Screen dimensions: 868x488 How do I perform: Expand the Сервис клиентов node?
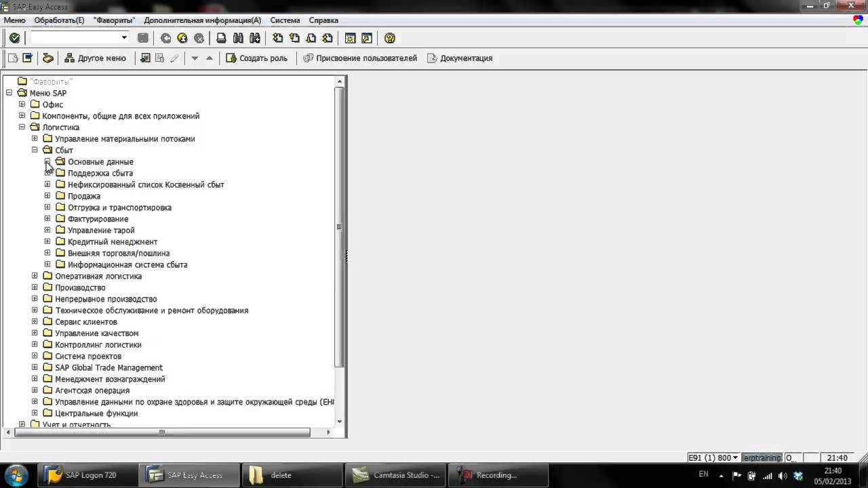pos(35,321)
